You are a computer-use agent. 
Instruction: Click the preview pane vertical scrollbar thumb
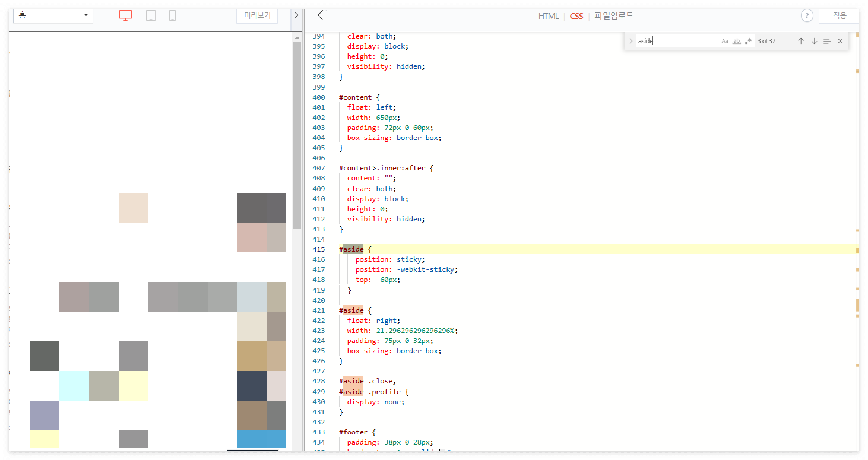[x=297, y=135]
